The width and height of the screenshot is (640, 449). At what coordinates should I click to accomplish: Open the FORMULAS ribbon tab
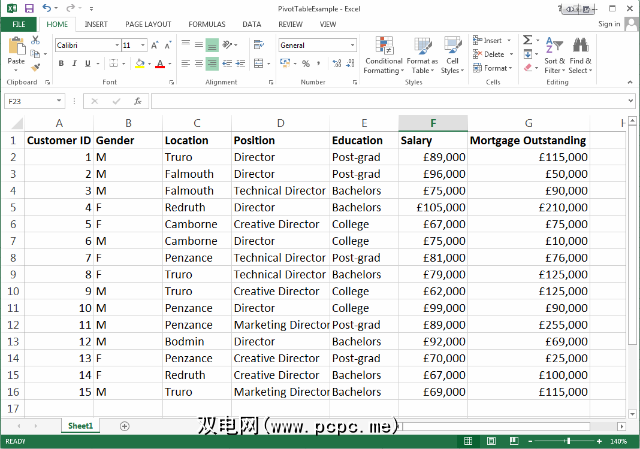pos(206,23)
